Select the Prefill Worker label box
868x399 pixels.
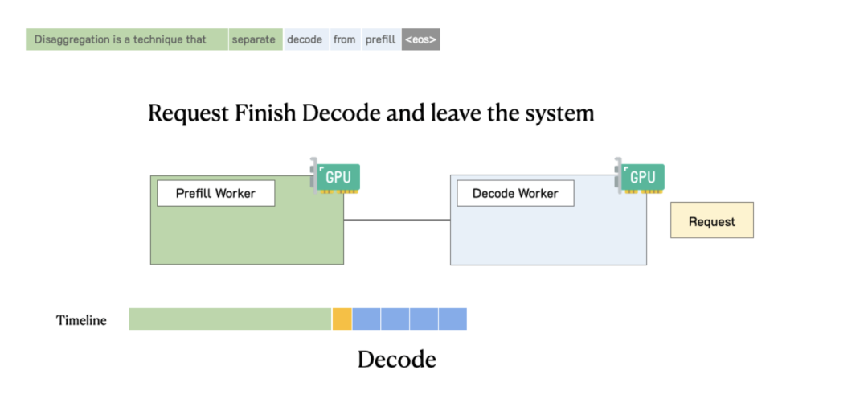215,193
